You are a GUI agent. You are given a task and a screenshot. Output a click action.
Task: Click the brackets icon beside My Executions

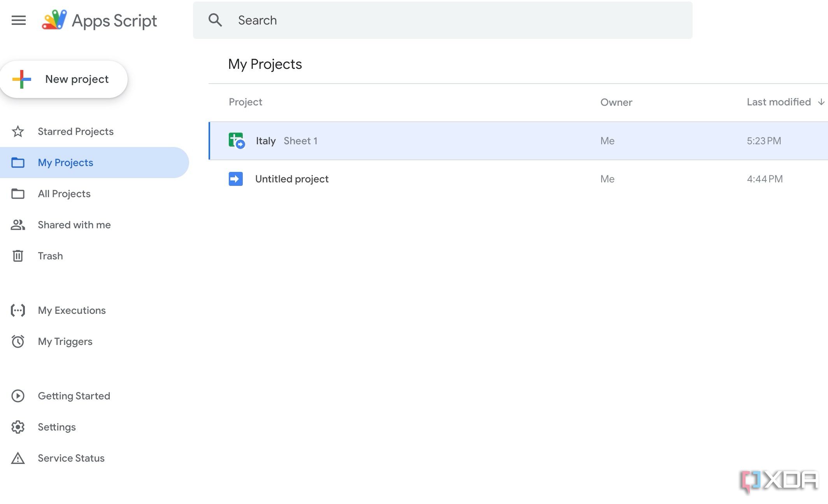pos(18,310)
